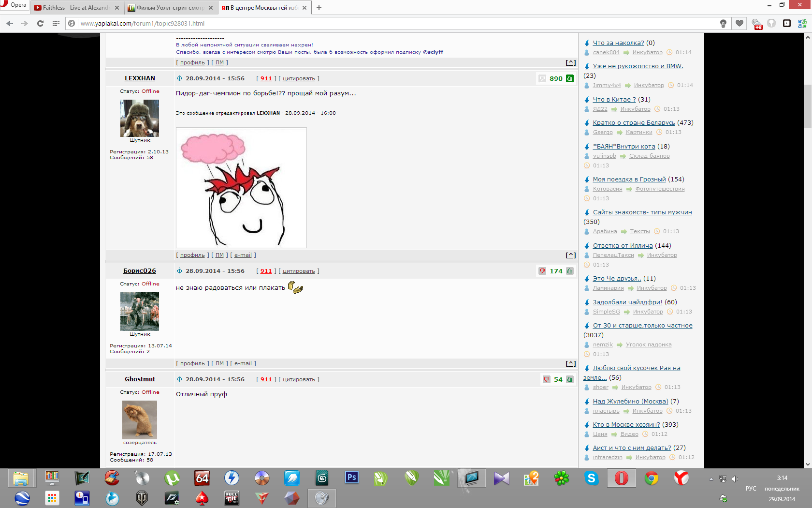Viewport: 812px width, 508px height.
Task: Click permalink anchor icon on Ghostmut's post
Action: click(x=179, y=379)
